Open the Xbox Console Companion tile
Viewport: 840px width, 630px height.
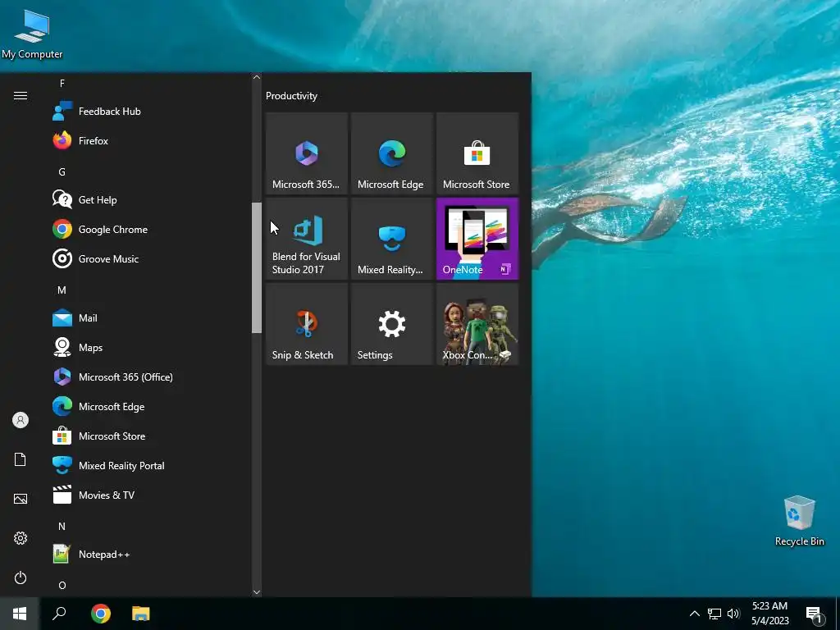point(477,324)
